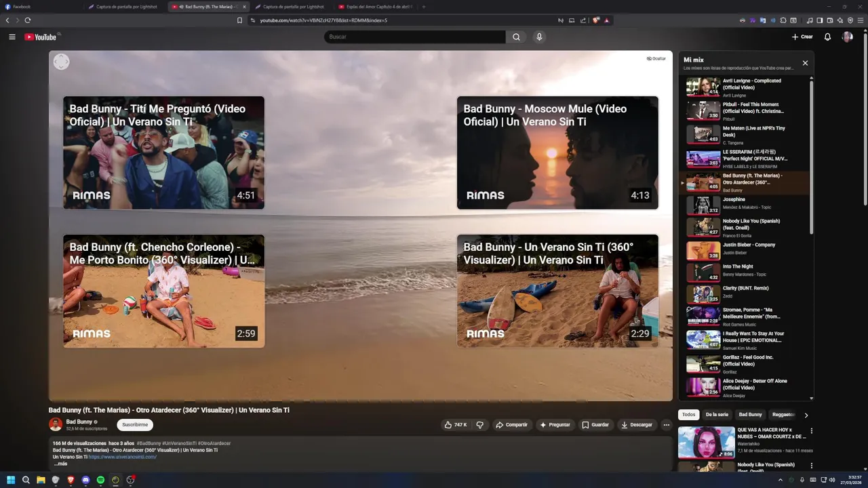Image resolution: width=868 pixels, height=488 pixels.
Task: Play Josephine by Mendez & Makabro
Action: pyautogui.click(x=745, y=204)
